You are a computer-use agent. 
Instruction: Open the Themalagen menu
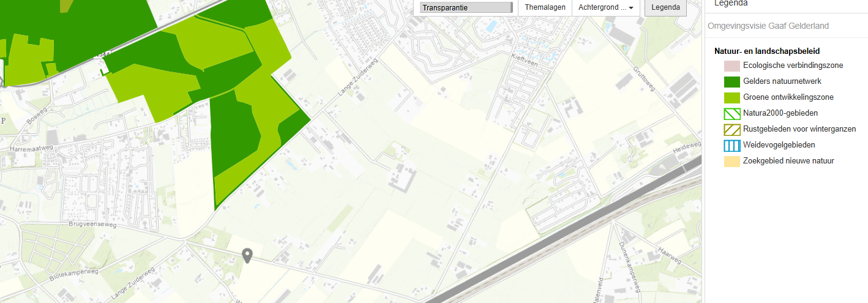545,7
